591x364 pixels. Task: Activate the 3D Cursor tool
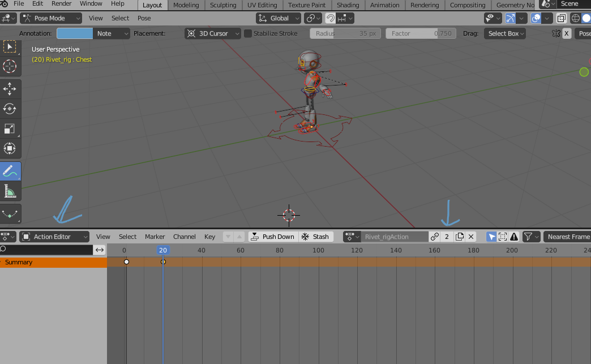coord(10,66)
